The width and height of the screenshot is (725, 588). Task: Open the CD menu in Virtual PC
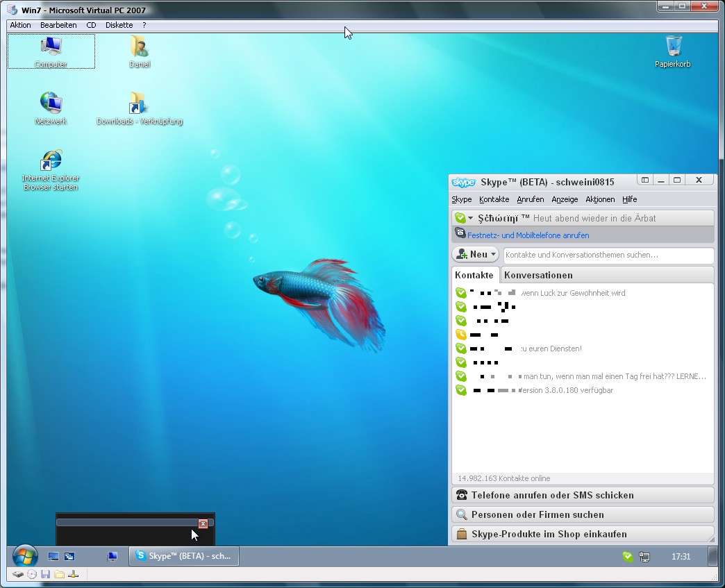91,25
